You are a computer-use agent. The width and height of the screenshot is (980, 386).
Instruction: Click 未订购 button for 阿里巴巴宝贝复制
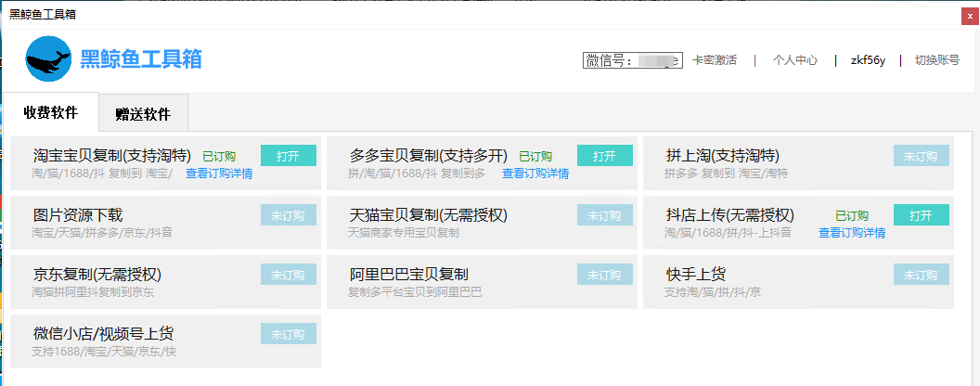[604, 275]
